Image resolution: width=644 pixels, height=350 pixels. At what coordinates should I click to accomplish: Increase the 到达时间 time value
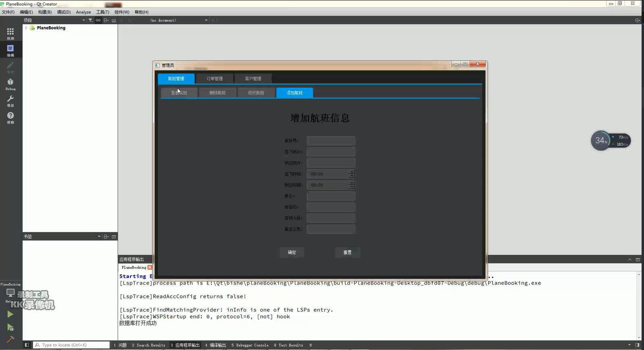pyautogui.click(x=352, y=183)
